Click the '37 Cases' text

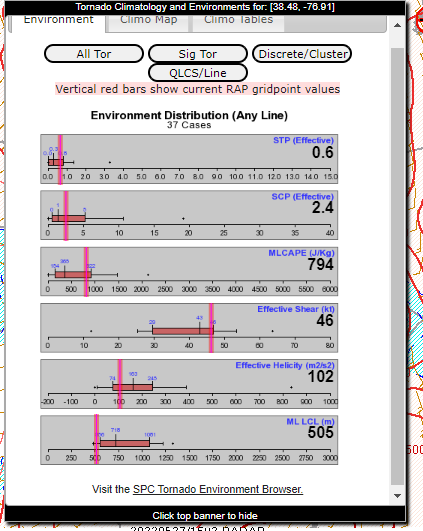coord(189,125)
